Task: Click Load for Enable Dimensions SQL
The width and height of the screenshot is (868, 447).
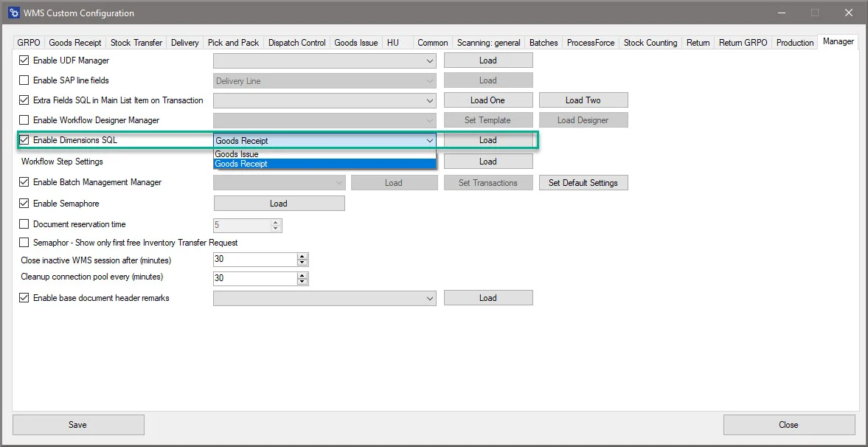Action: 487,140
